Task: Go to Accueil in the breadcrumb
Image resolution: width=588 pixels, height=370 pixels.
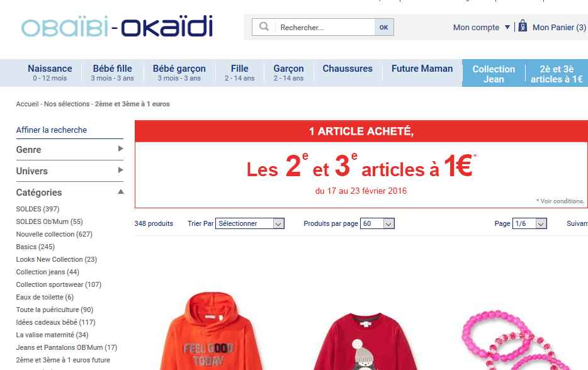Action: [27, 104]
